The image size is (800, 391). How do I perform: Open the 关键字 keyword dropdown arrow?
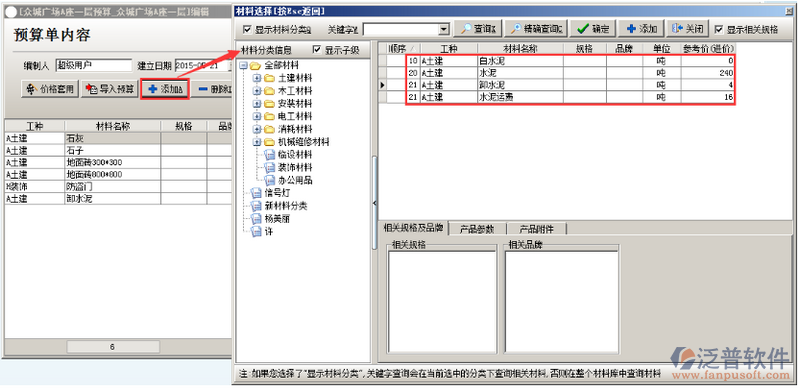[x=444, y=30]
